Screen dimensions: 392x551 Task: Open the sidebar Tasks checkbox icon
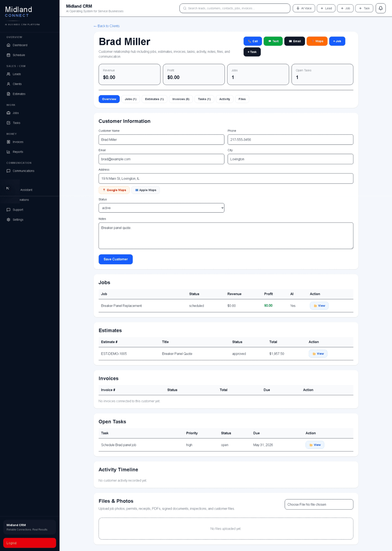8,123
